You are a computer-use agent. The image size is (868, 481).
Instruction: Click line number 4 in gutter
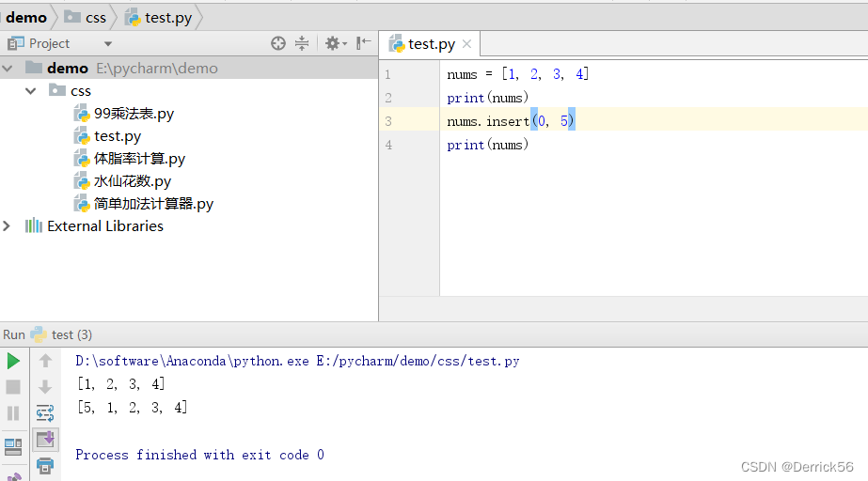(388, 145)
